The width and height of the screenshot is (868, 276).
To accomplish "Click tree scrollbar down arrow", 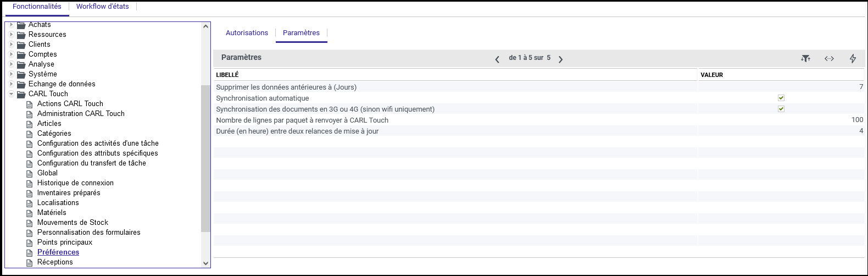I will 206,263.
